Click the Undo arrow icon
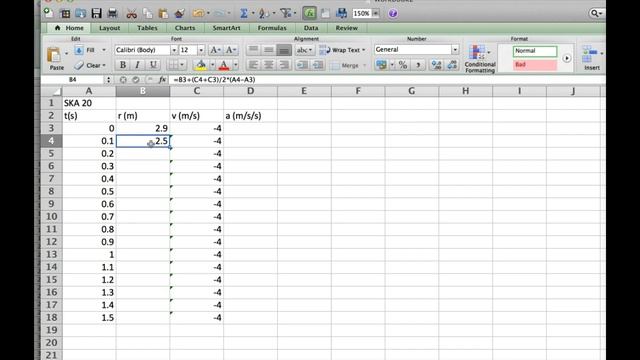This screenshot has width=640, height=360. pos(198,13)
